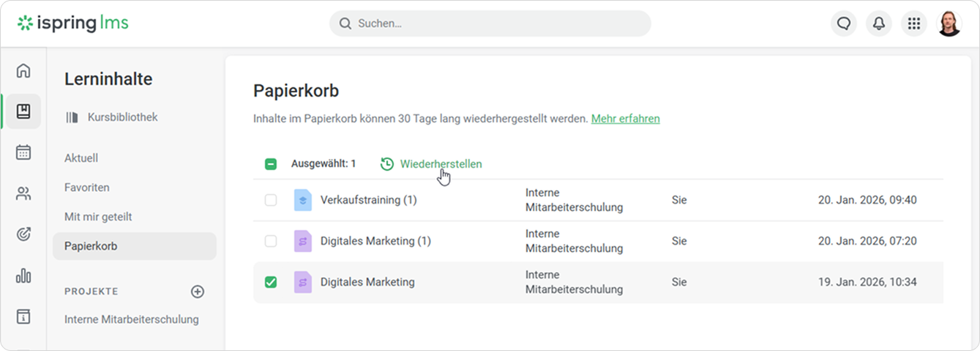980x351 pixels.
Task: Open the notifications bell icon
Action: pos(878,23)
